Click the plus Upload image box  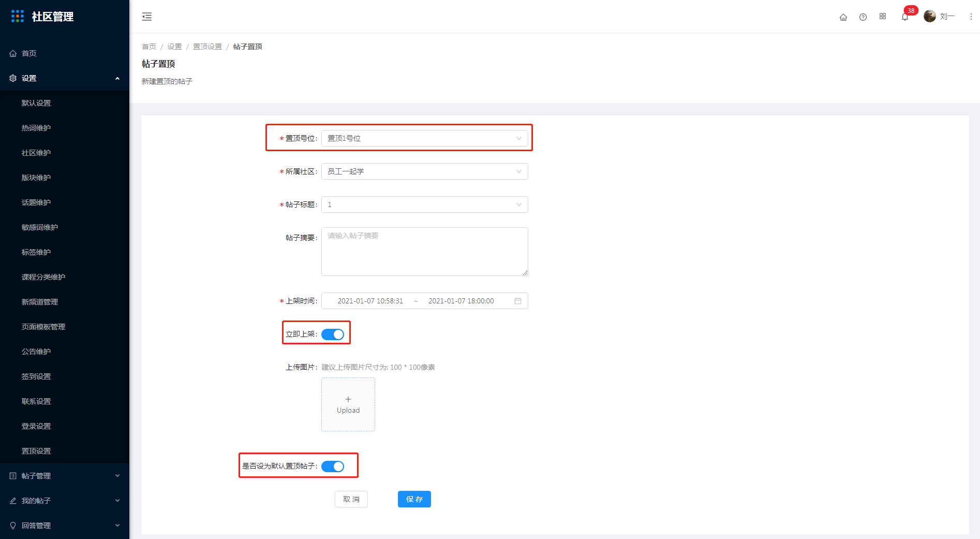pyautogui.click(x=348, y=404)
